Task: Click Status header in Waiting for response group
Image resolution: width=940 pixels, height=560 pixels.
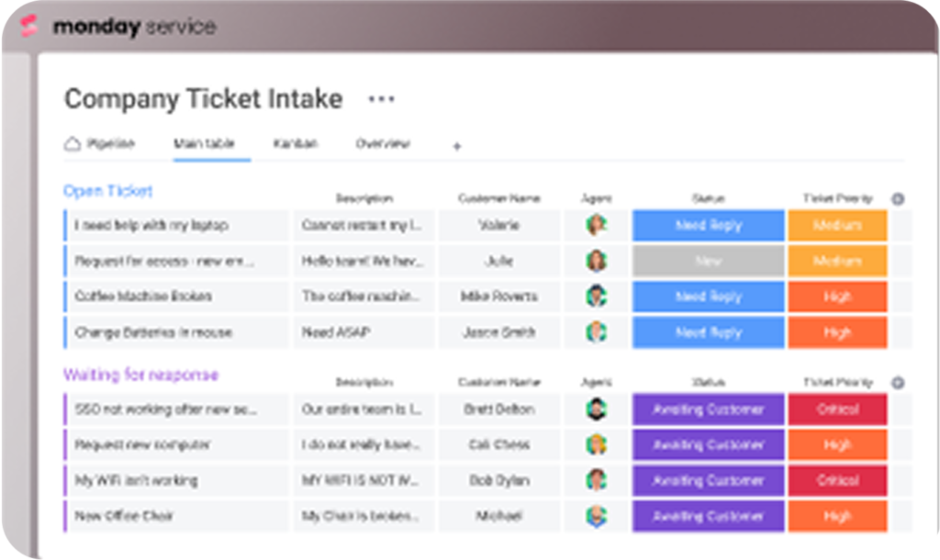Action: click(x=708, y=382)
